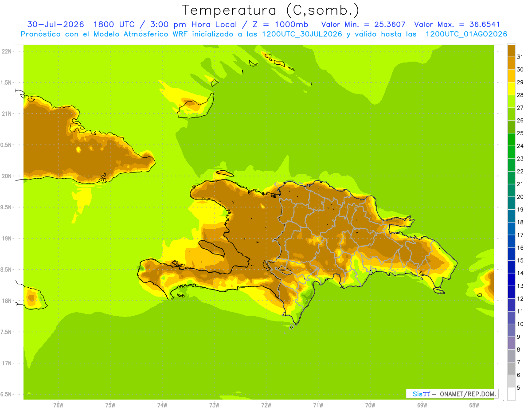The width and height of the screenshot is (532, 411).
Task: Click 'Valor Max. = 36.6541' value
Action: pos(457,24)
